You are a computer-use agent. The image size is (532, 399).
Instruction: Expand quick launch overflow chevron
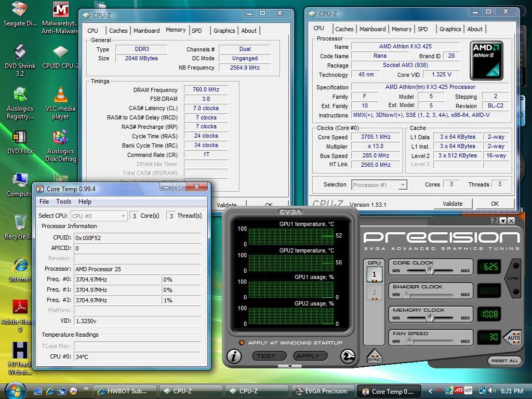coord(86,389)
